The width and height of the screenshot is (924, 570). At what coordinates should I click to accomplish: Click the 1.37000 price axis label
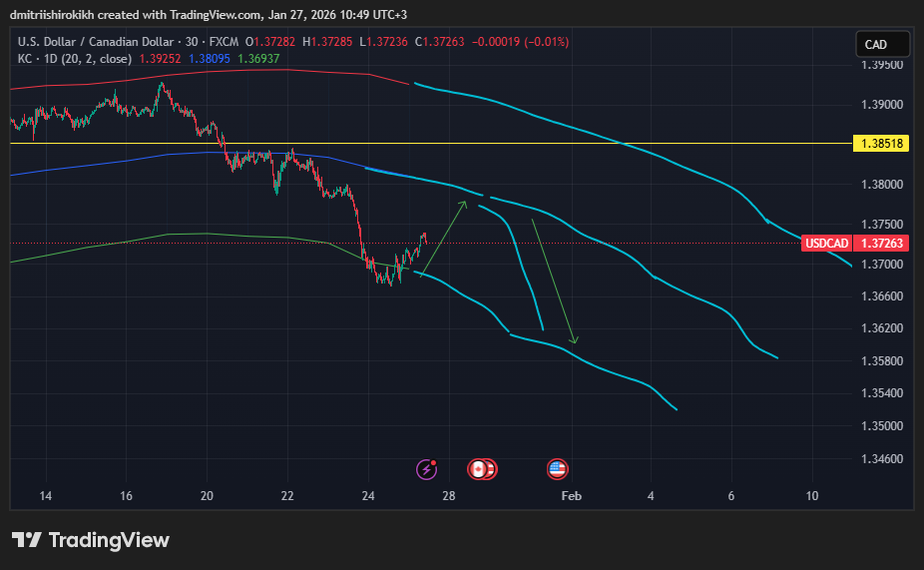pos(881,265)
